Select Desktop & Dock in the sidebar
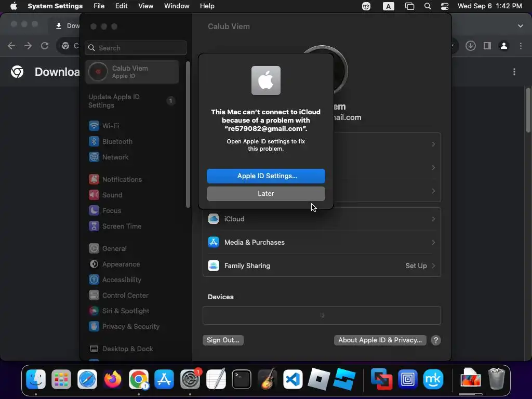 point(132,349)
